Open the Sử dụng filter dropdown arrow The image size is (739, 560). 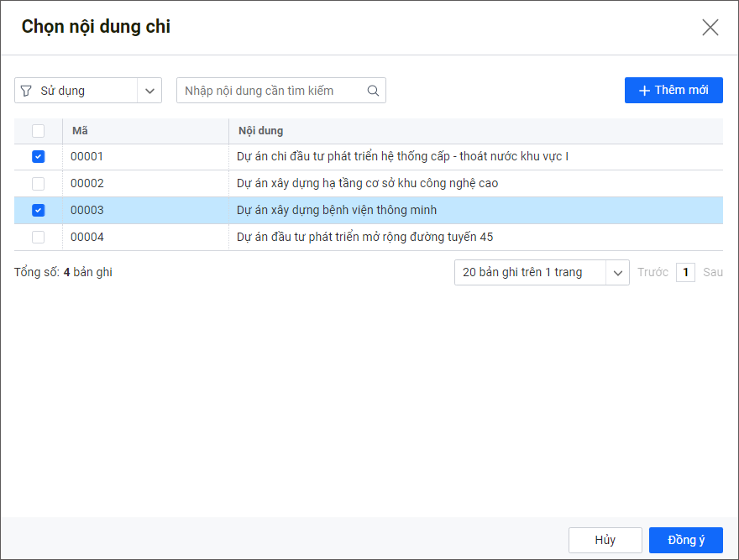pyautogui.click(x=149, y=91)
